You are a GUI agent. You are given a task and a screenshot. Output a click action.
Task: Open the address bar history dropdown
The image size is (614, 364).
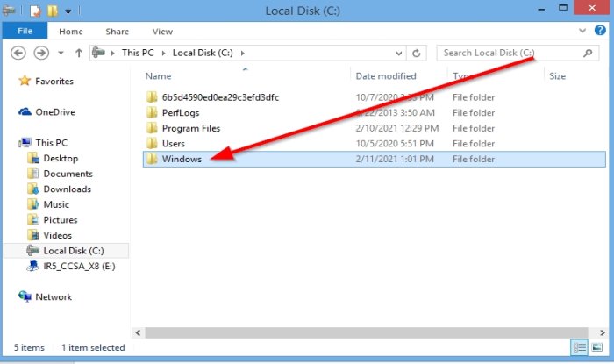pyautogui.click(x=398, y=54)
